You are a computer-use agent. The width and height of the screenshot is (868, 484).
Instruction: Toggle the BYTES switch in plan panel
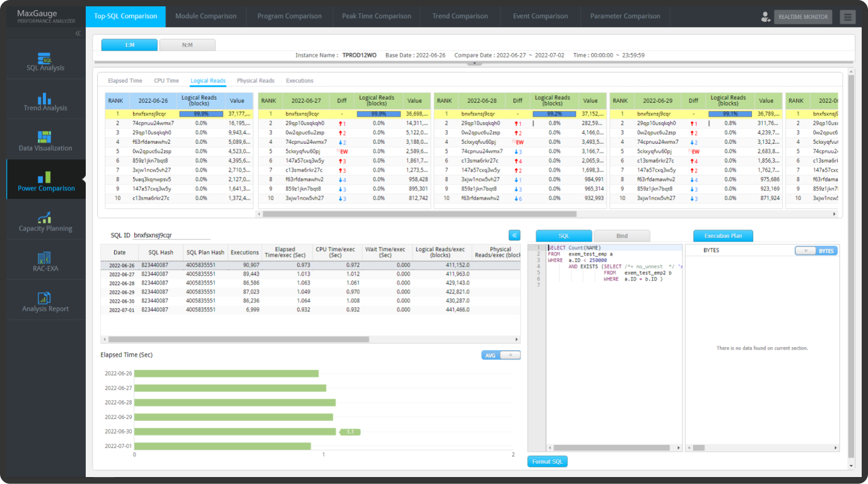tap(816, 251)
